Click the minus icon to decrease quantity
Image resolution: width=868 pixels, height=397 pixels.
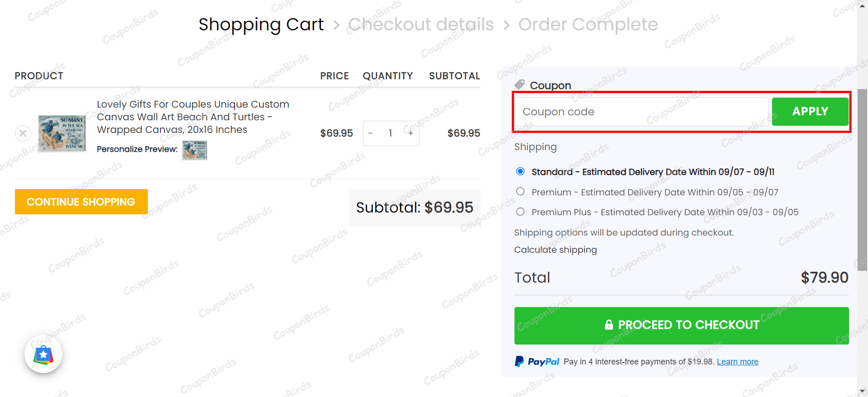371,133
